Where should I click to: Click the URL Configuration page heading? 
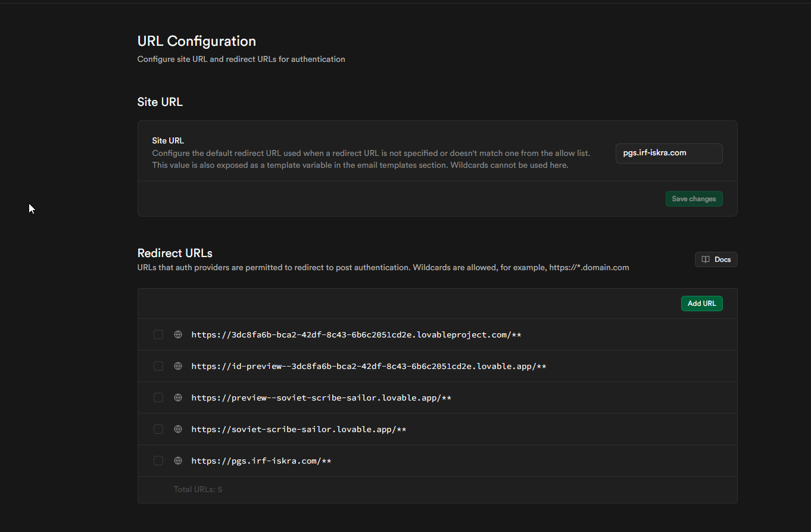coord(196,41)
